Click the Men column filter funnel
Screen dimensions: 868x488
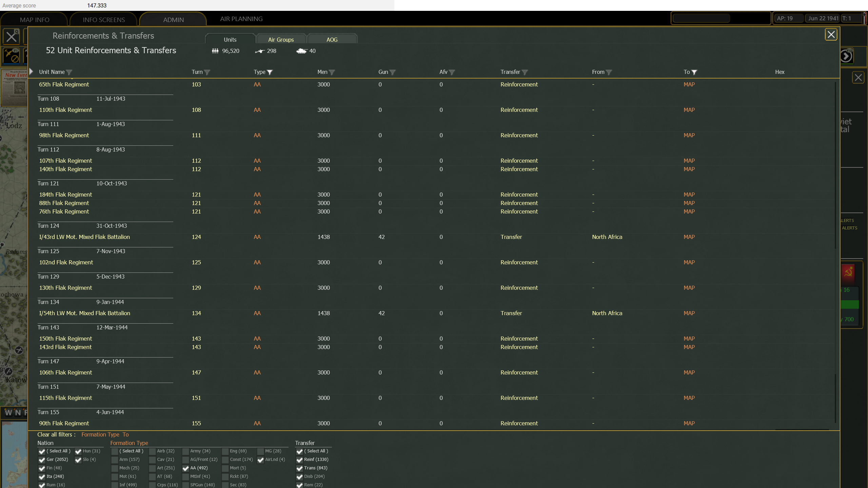pos(332,72)
